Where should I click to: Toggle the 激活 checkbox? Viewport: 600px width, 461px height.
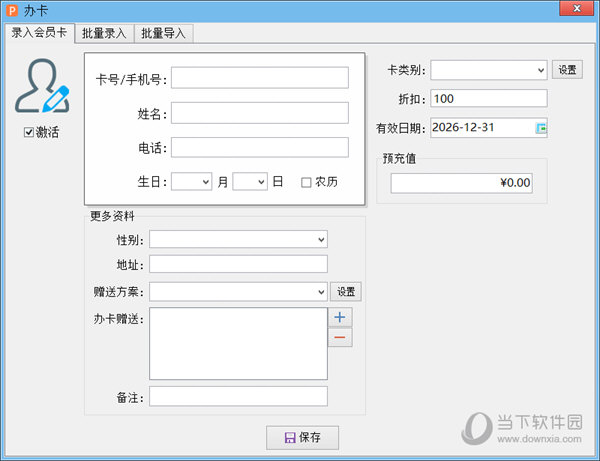[29, 132]
